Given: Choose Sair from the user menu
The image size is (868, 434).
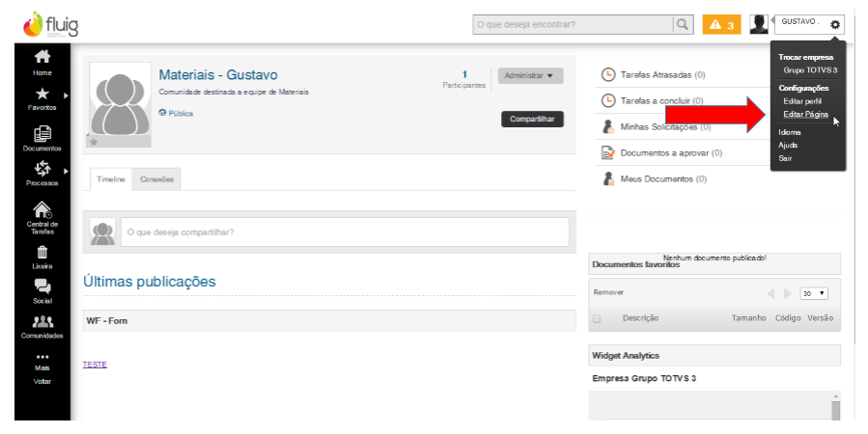Looking at the screenshot, I should coord(785,158).
